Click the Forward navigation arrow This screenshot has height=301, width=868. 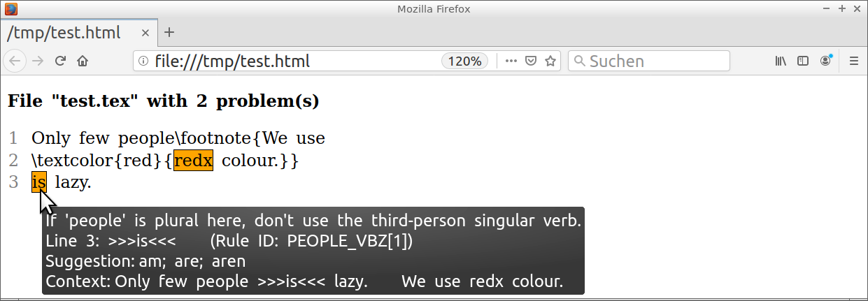[38, 61]
